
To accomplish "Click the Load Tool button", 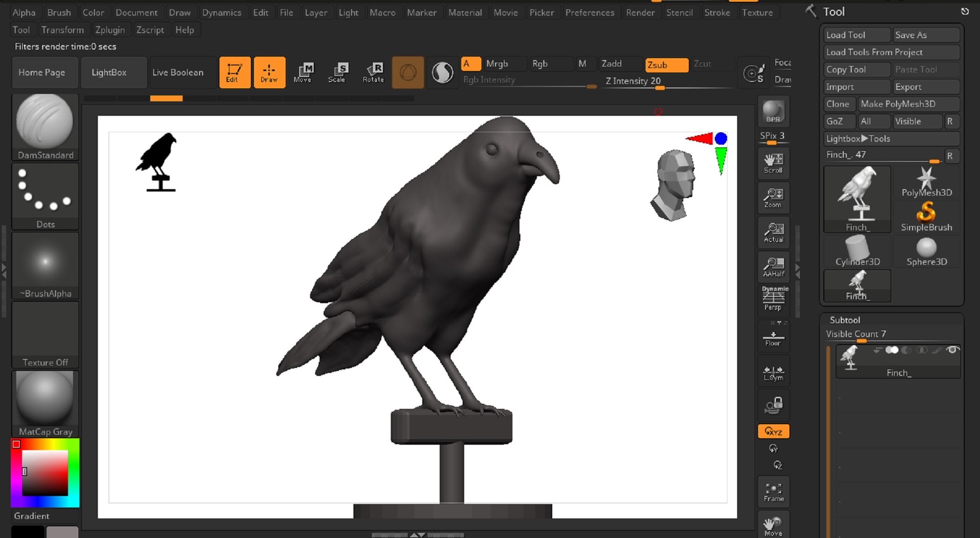I will click(856, 35).
